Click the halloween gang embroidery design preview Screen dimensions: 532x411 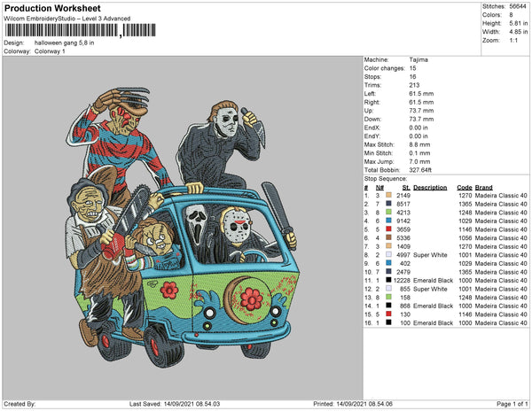point(183,228)
